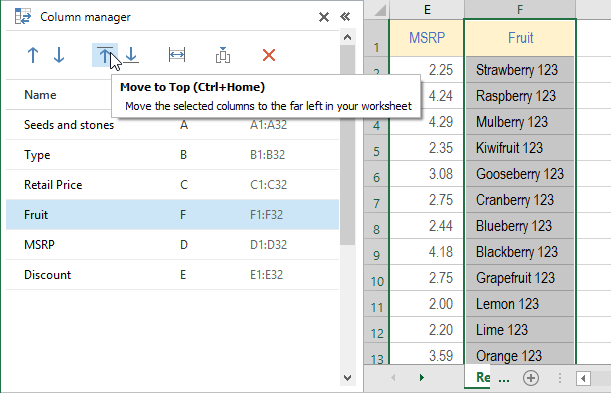Click the horizontal scroll left arrow

coord(583,378)
